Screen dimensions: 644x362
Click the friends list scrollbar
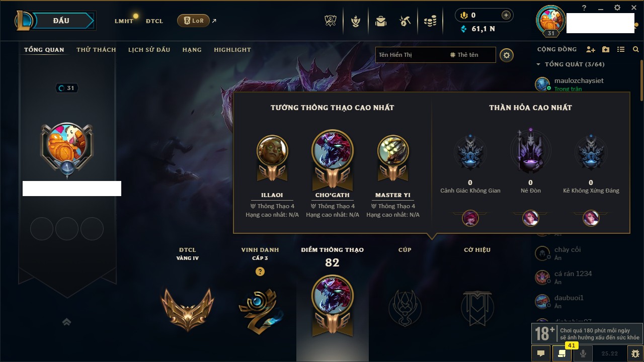click(x=641, y=80)
